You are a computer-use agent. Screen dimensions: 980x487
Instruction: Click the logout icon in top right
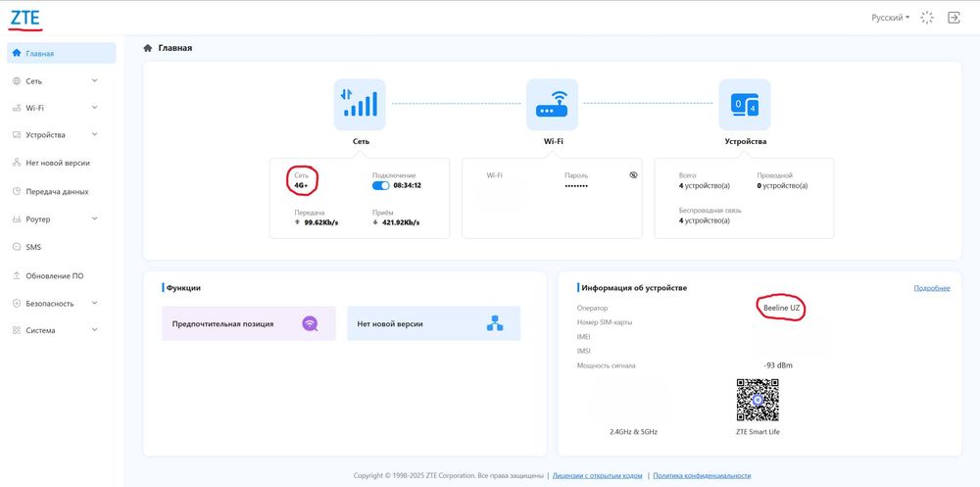[x=954, y=18]
